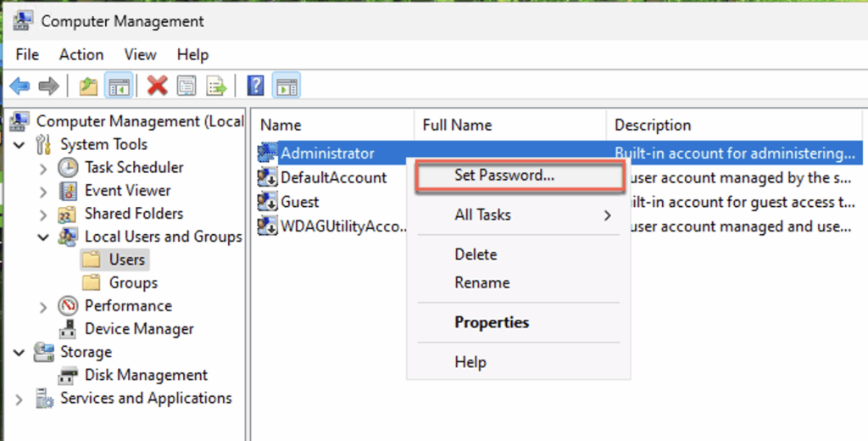Viewport: 868px width, 441px height.
Task: Expand the Services and Applications node
Action: tap(19, 399)
